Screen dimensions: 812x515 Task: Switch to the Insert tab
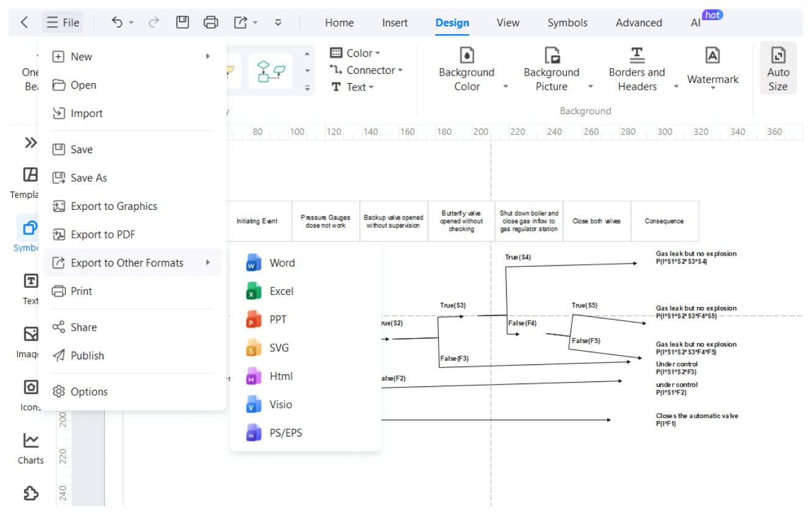point(394,23)
